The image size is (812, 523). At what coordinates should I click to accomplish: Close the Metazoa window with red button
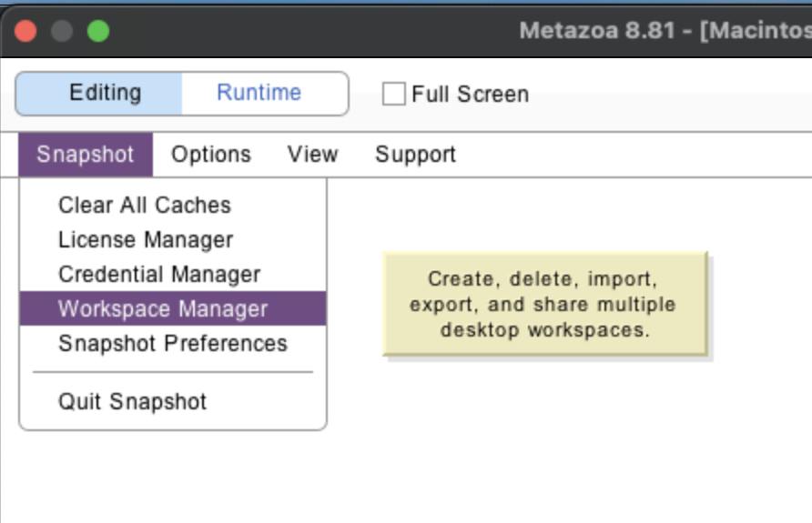point(25,31)
